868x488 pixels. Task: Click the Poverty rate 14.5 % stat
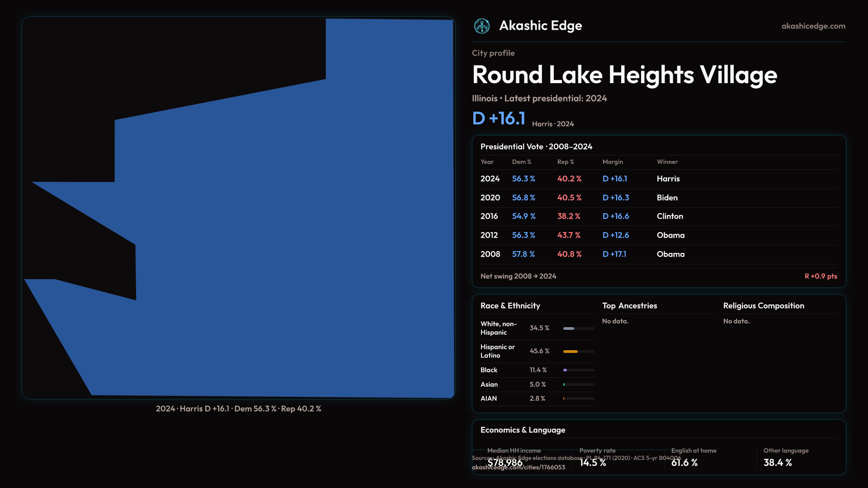(592, 463)
